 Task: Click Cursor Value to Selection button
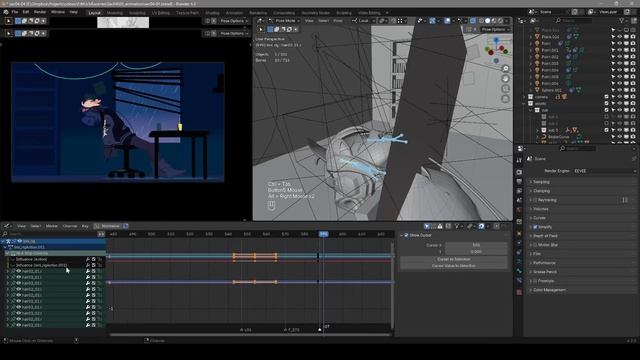point(453,266)
